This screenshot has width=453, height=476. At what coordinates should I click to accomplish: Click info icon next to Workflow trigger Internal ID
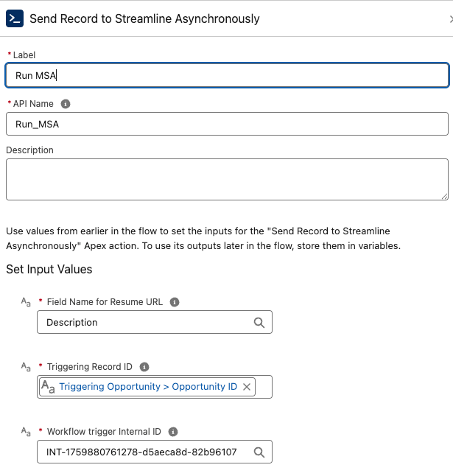click(x=174, y=431)
